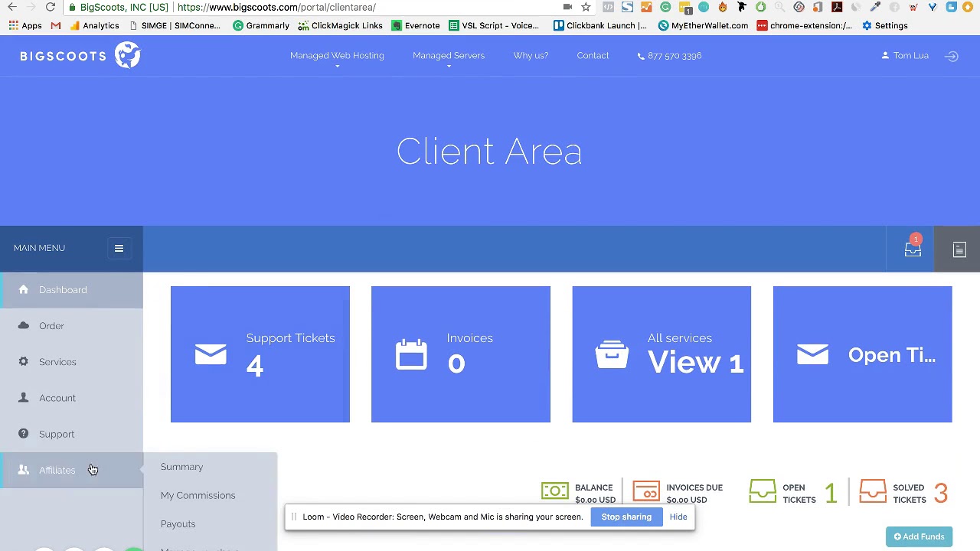Screen dimensions: 980x551
Task: Open the Settings bookmark
Action: click(884, 25)
